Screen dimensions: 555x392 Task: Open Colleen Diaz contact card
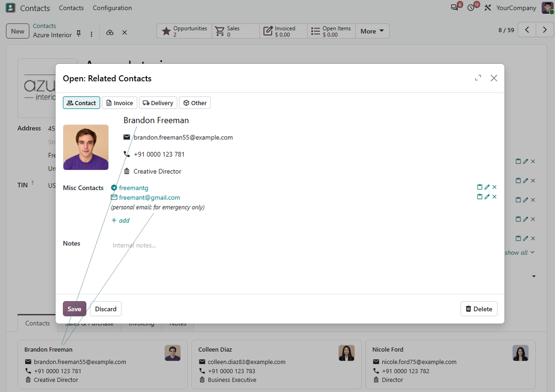click(276, 364)
